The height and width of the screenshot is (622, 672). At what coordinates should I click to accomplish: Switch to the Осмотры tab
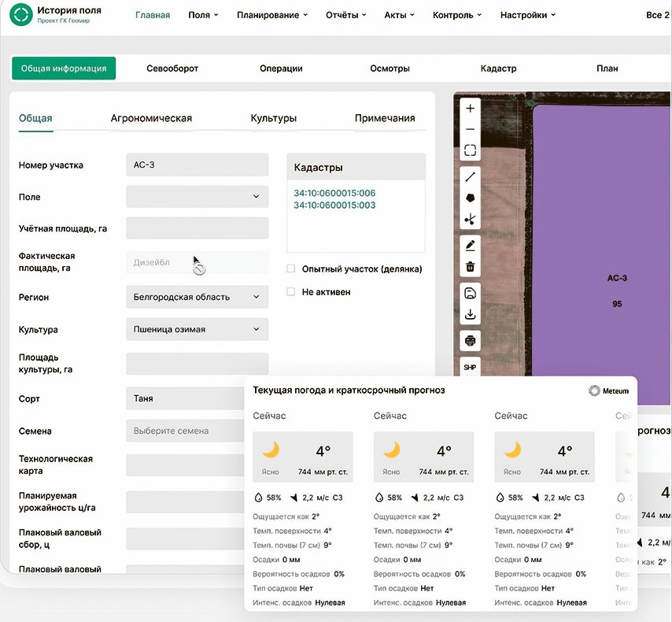click(x=390, y=68)
